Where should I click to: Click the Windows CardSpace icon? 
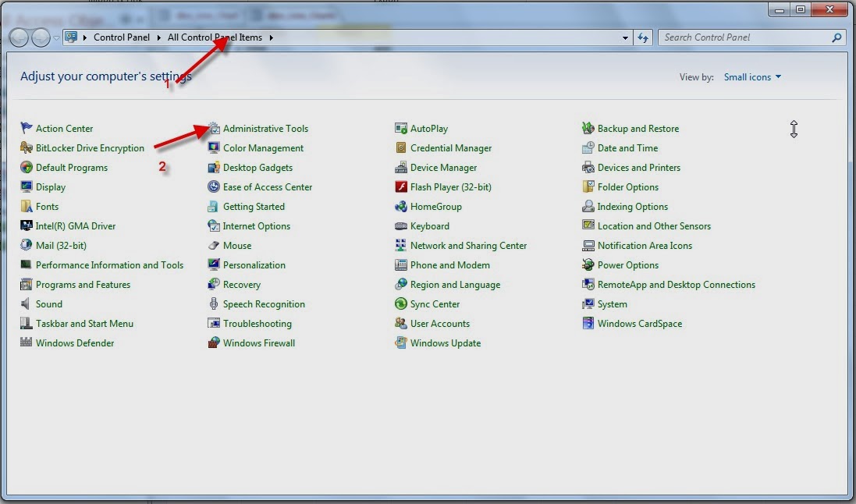(x=588, y=323)
